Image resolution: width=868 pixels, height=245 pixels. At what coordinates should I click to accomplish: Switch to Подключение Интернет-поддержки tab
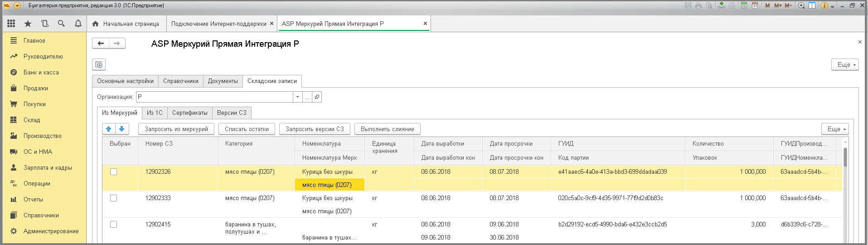[219, 24]
